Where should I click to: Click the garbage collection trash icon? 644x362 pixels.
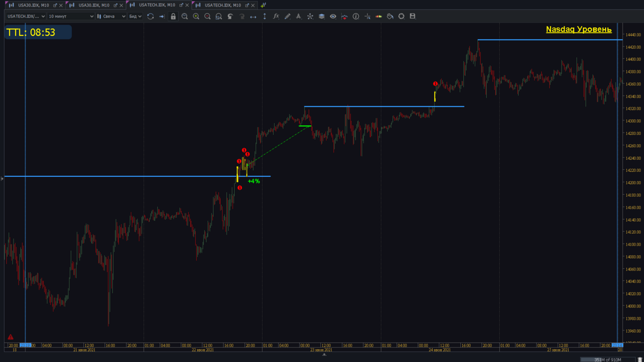click(x=640, y=360)
